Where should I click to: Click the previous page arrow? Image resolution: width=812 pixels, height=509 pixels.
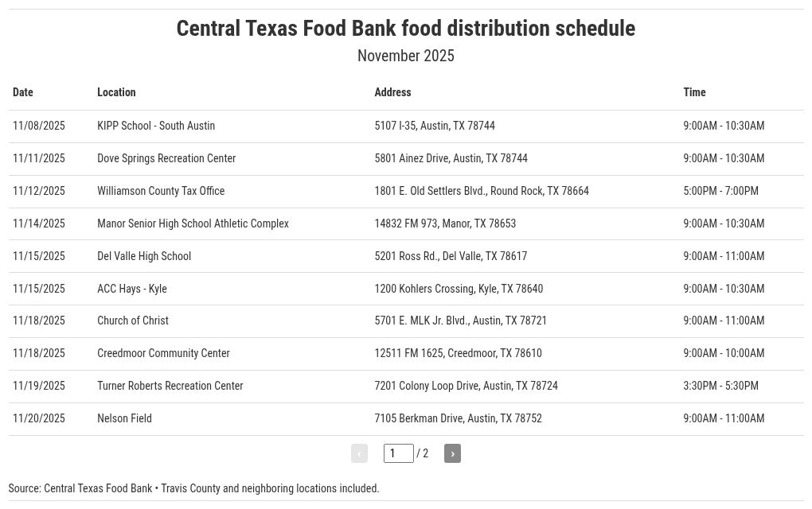(359, 453)
